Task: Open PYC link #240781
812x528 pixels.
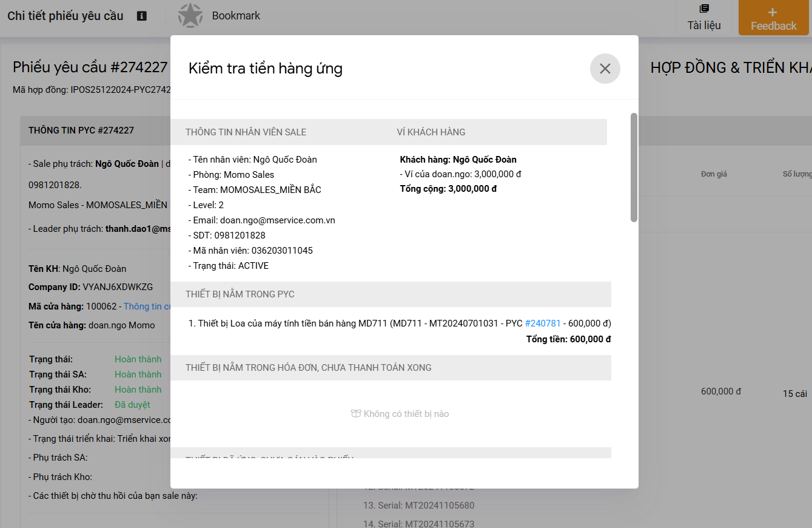Action: pyautogui.click(x=543, y=323)
